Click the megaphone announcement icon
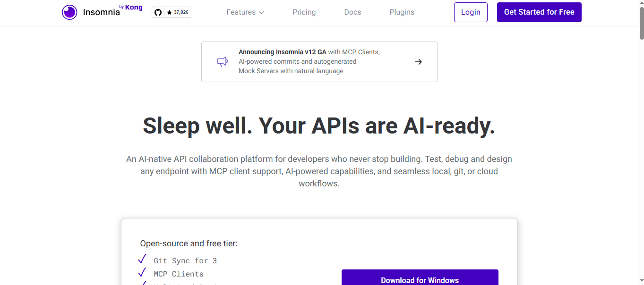The width and height of the screenshot is (644, 285). pyautogui.click(x=223, y=62)
